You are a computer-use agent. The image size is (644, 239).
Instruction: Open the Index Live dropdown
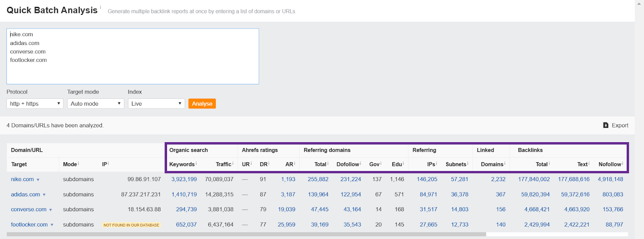(x=156, y=104)
